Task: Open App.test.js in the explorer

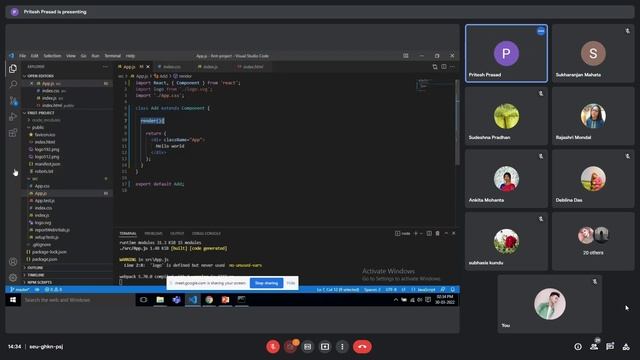Action: [x=44, y=201]
